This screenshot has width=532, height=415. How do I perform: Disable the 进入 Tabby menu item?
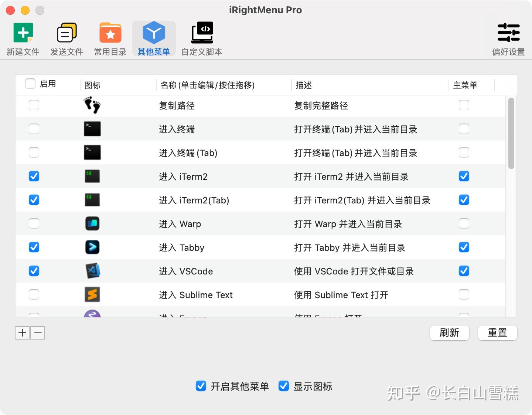point(34,247)
